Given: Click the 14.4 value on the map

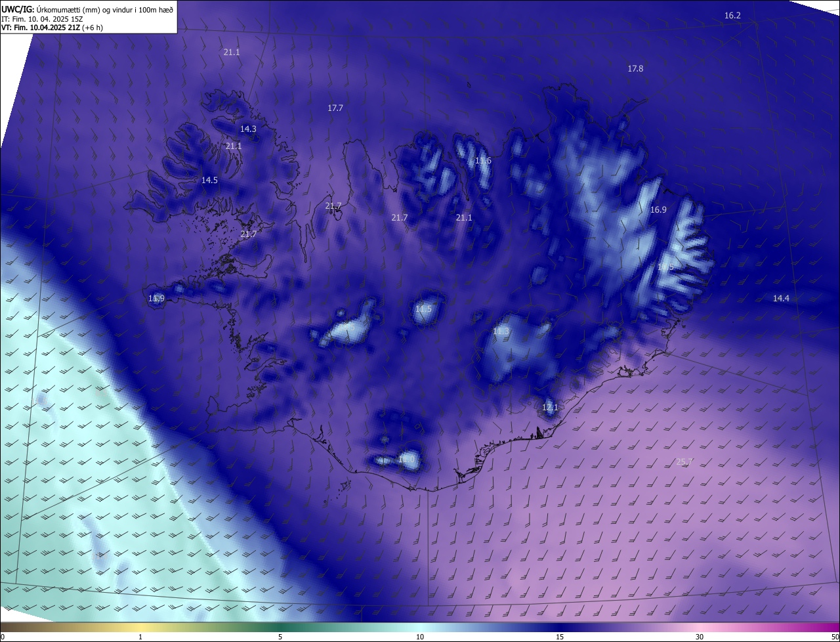Looking at the screenshot, I should [781, 298].
